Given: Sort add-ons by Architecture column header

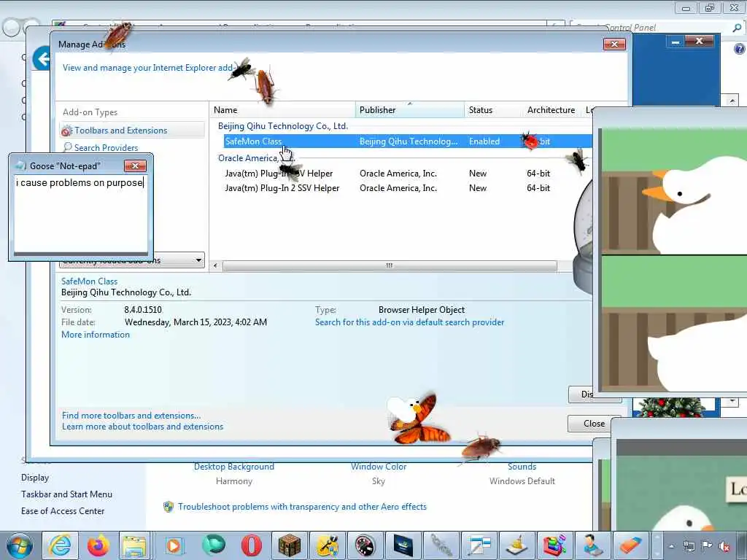Looking at the screenshot, I should [551, 110].
